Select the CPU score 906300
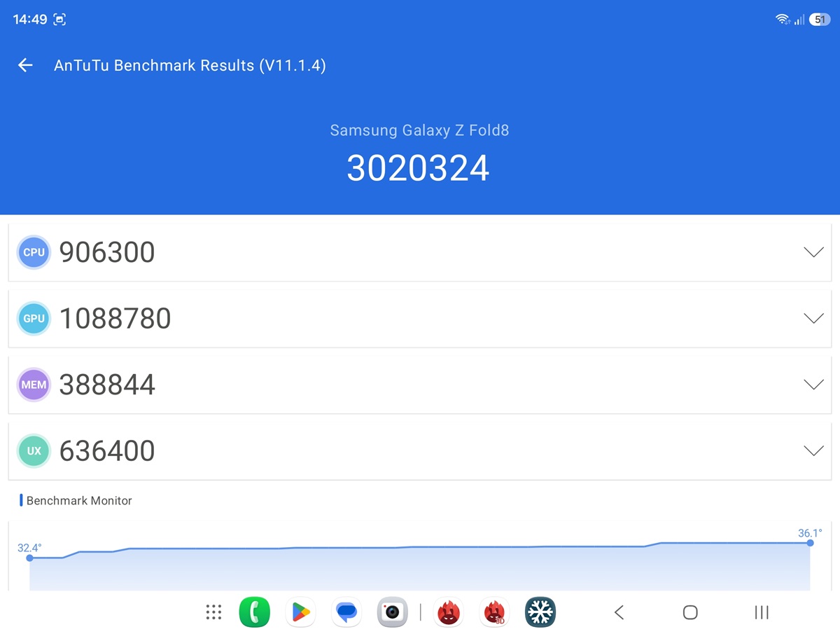Screen dimensions: 840x634 [107, 252]
